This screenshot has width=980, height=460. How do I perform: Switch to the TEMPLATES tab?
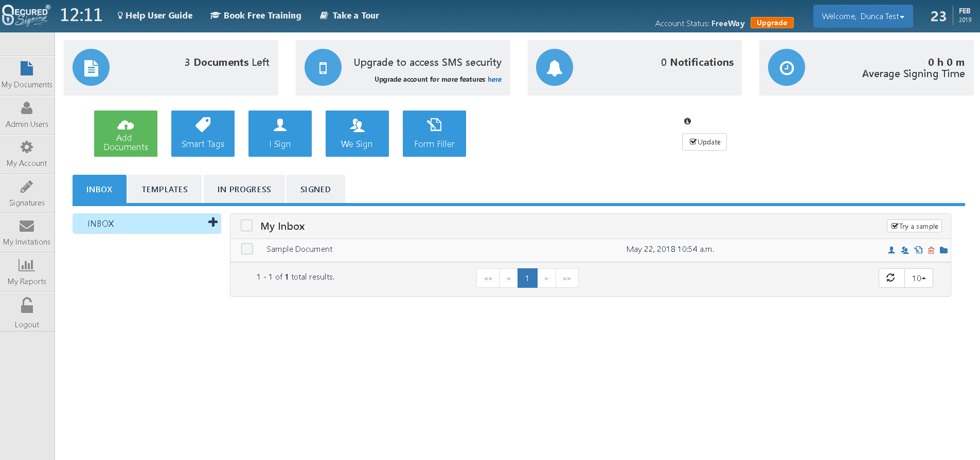point(165,189)
